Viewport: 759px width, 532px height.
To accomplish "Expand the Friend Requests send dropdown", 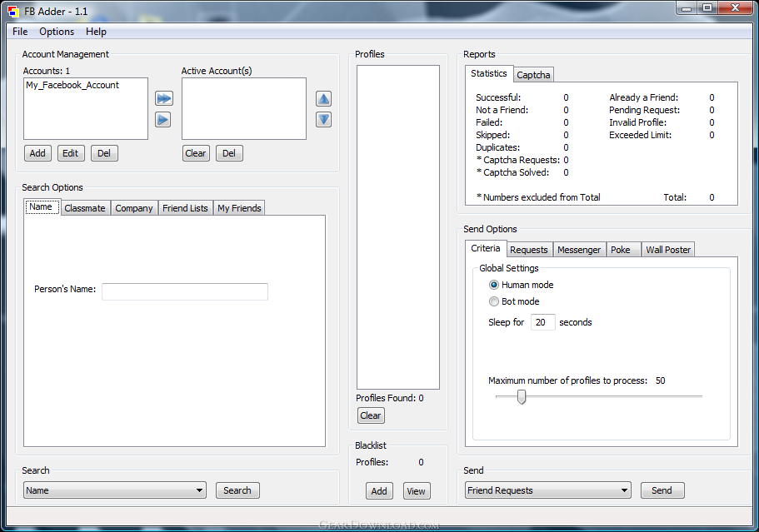I will (x=547, y=490).
